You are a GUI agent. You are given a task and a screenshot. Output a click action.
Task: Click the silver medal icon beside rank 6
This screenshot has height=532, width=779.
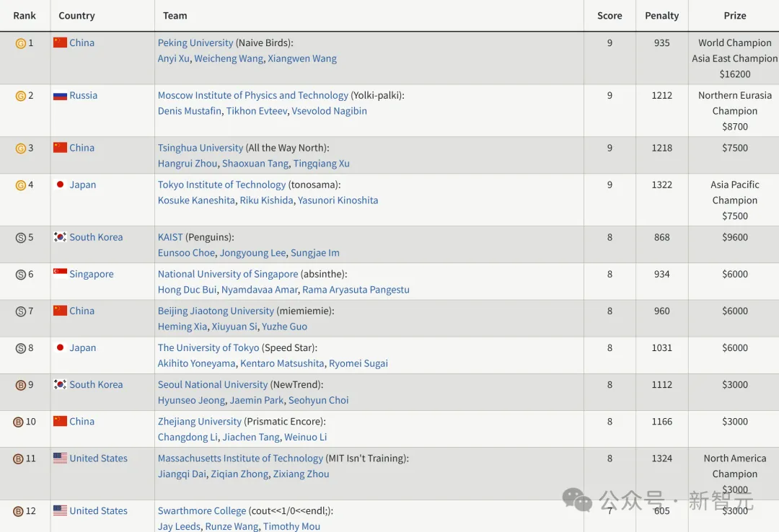pos(21,275)
